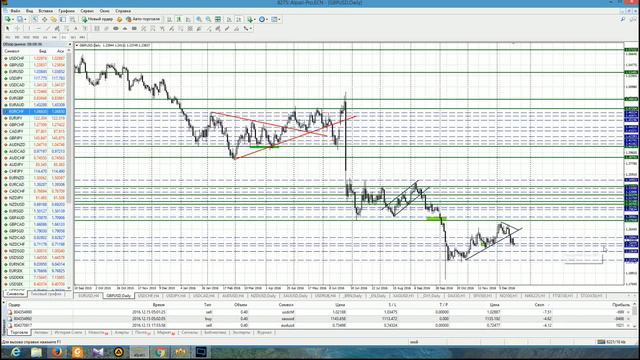640x360 pixels.
Task: Click the New Order button
Action: pyautogui.click(x=97, y=19)
